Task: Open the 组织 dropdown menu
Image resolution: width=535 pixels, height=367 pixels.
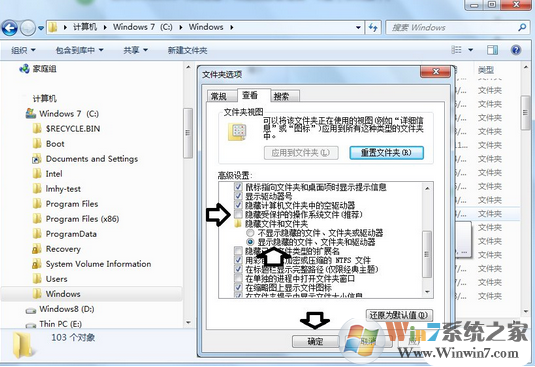Action: [23, 50]
